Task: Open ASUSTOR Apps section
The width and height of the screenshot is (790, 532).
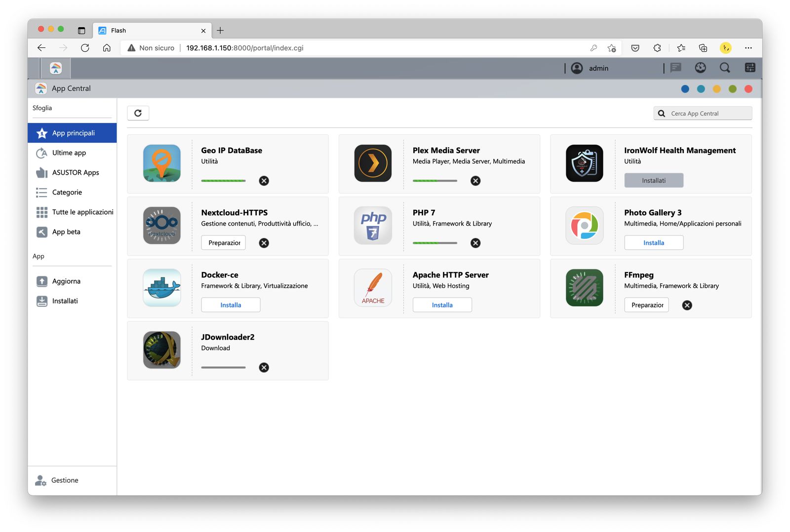Action: 72,172
